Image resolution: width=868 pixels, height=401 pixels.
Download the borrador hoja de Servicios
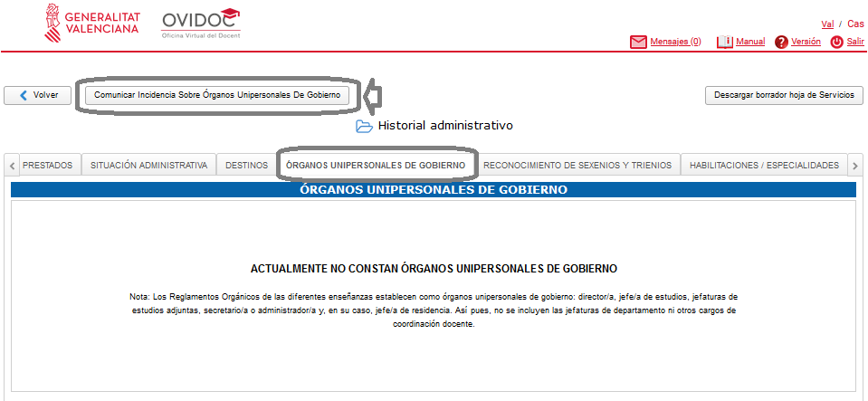click(784, 94)
